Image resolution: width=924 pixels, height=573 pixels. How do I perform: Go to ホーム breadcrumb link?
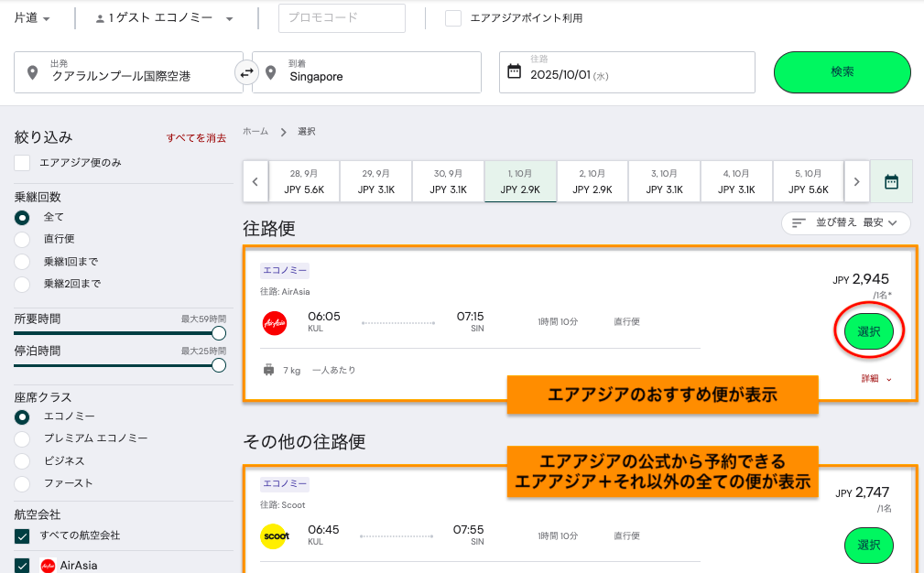point(255,131)
